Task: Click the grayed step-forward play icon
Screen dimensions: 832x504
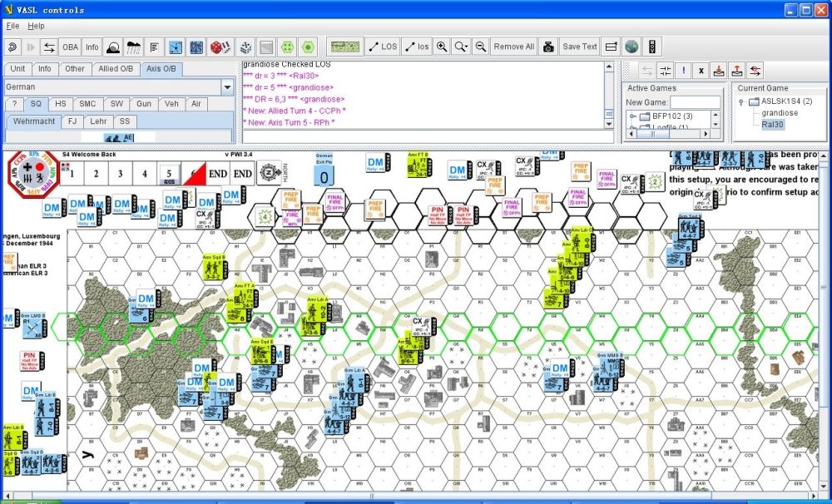Action: coord(30,47)
